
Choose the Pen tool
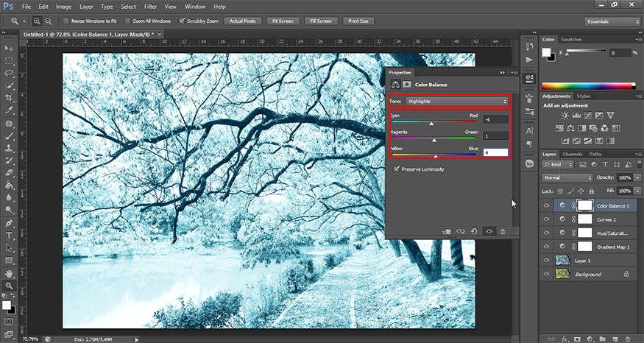[9, 223]
